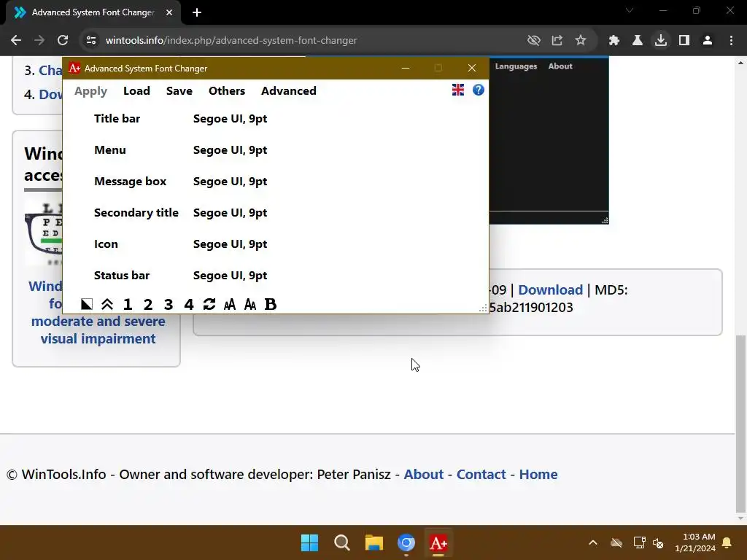This screenshot has height=560, width=747.
Task: Open the About link in page footer
Action: tap(424, 474)
